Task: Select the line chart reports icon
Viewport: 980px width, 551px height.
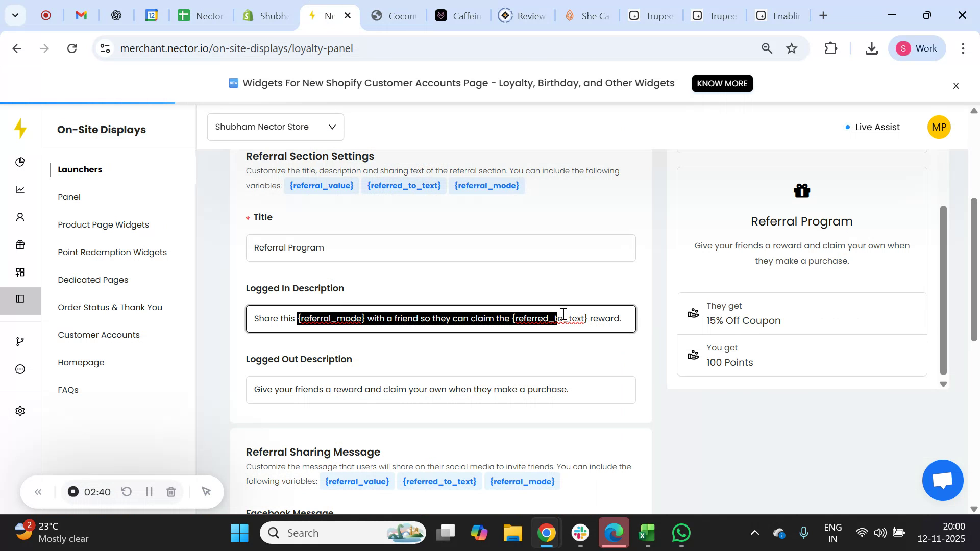Action: (20, 189)
